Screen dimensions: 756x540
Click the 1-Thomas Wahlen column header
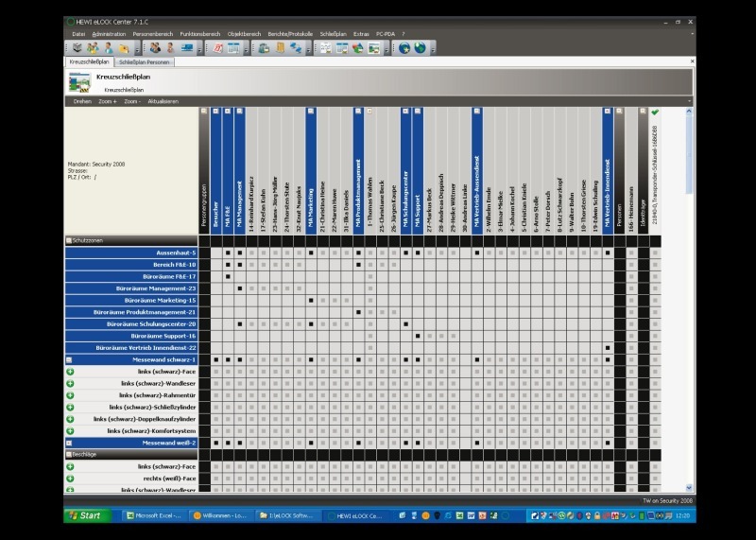(x=370, y=171)
